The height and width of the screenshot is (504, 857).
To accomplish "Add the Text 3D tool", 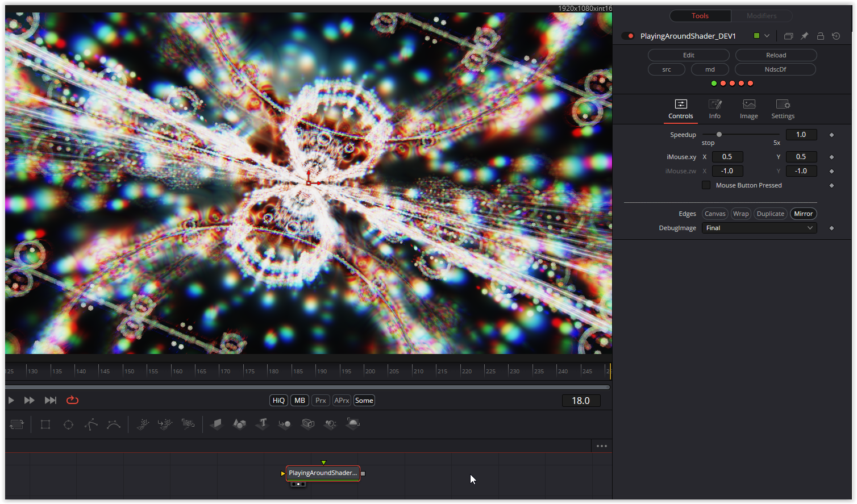I will click(262, 424).
